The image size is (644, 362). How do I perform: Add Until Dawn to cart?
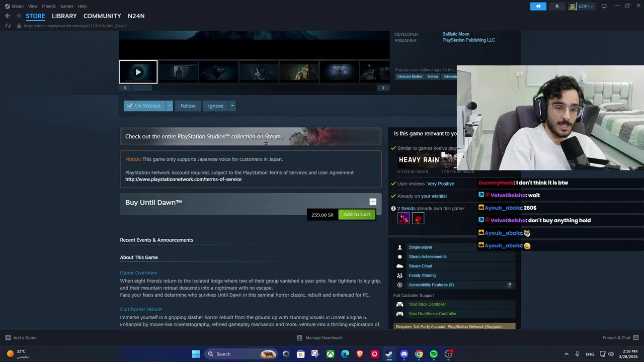click(x=357, y=215)
